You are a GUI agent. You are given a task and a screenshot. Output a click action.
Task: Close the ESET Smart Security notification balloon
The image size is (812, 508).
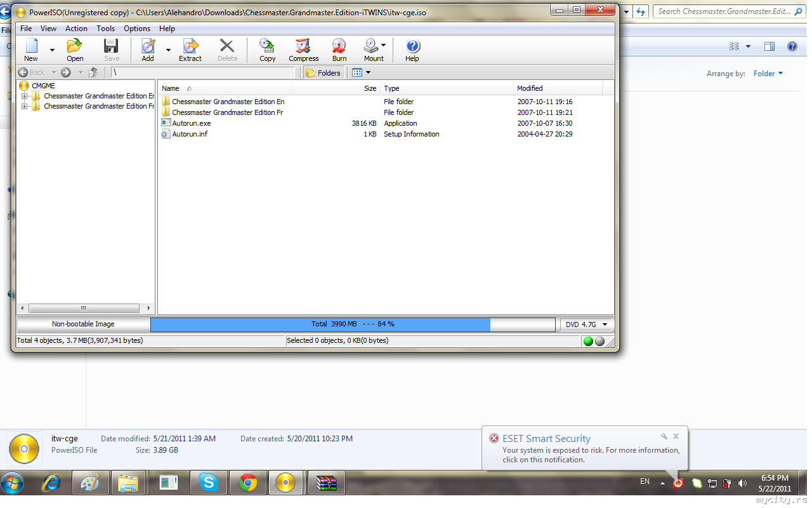(676, 436)
